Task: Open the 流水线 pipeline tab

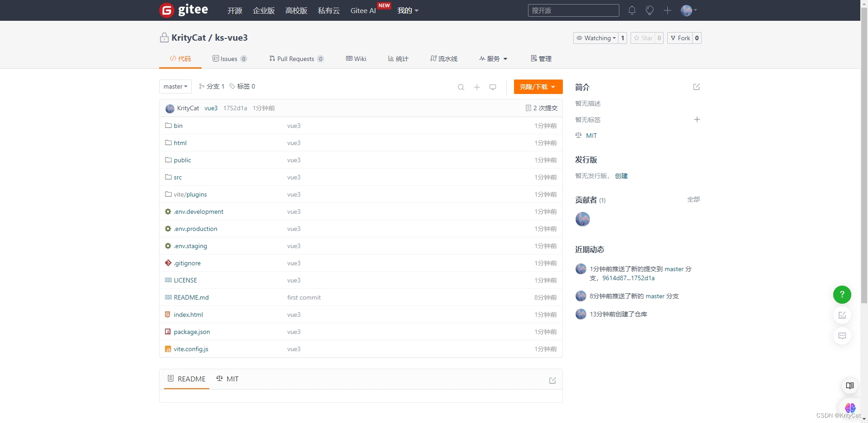Action: point(444,59)
